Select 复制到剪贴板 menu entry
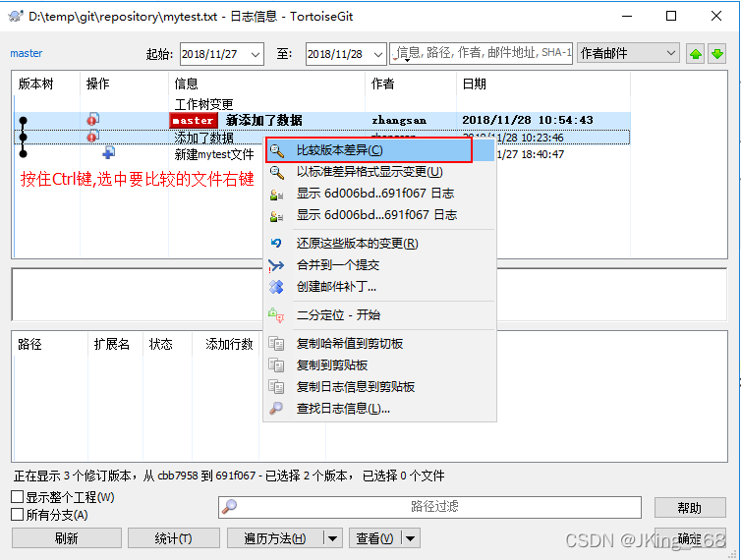 tap(379, 365)
